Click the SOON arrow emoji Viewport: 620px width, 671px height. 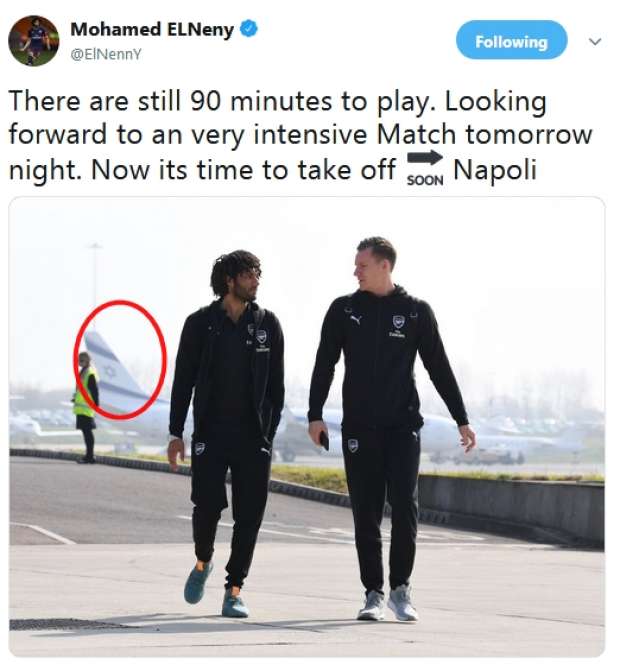[x=424, y=168]
